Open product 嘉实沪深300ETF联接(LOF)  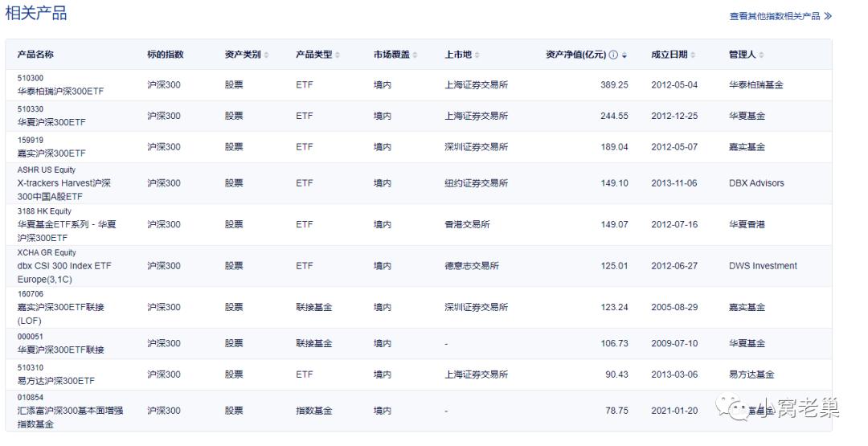[60, 313]
